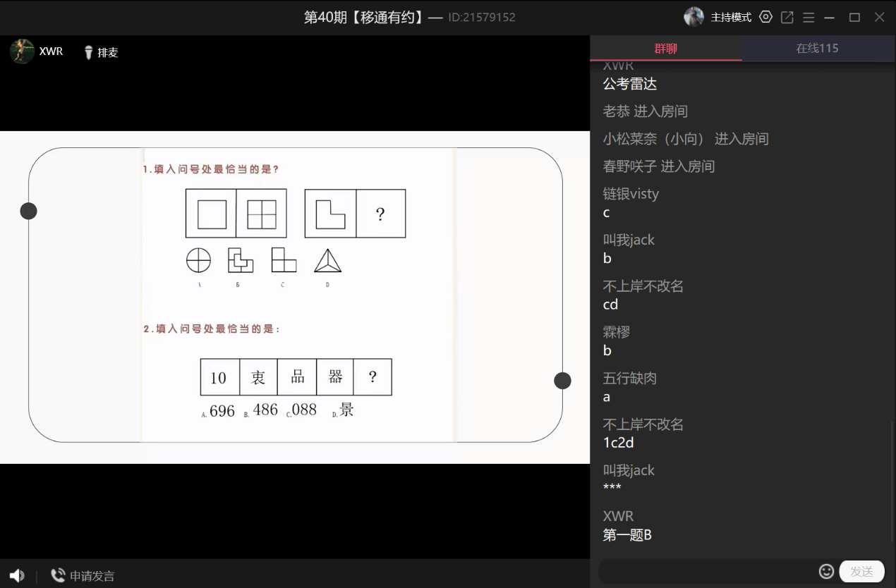Pop out window with share arrow icon
The height and width of the screenshot is (588, 896).
pos(787,17)
